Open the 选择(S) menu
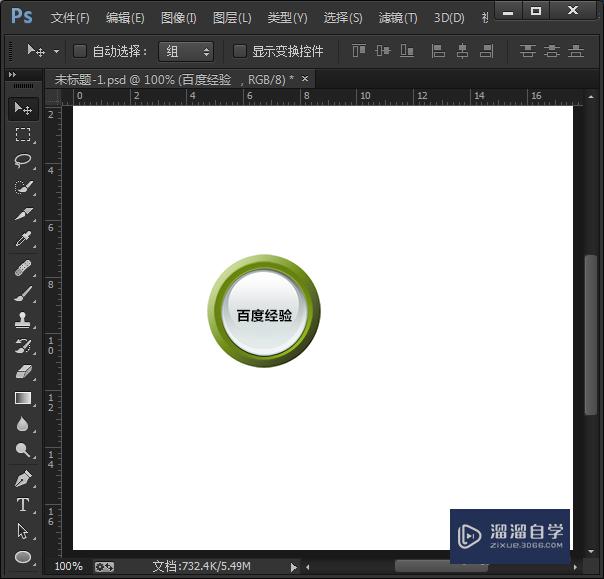 [342, 18]
